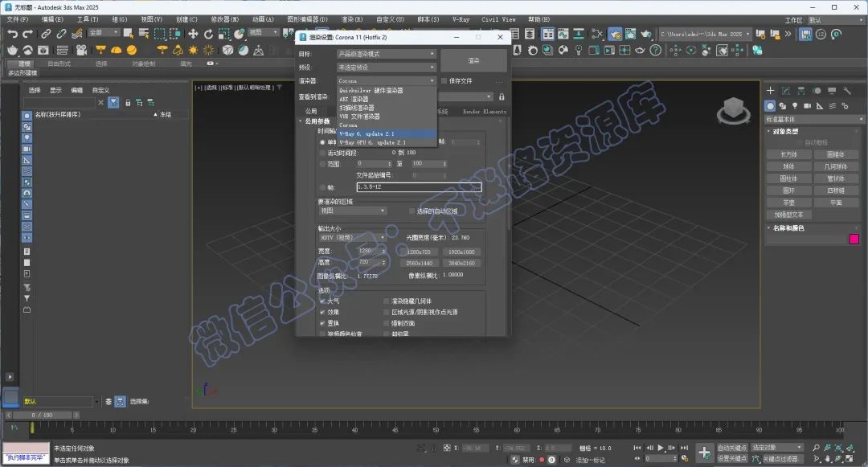Click the 宽度 1280 value field
This screenshot has height=467, width=868.
tap(369, 252)
